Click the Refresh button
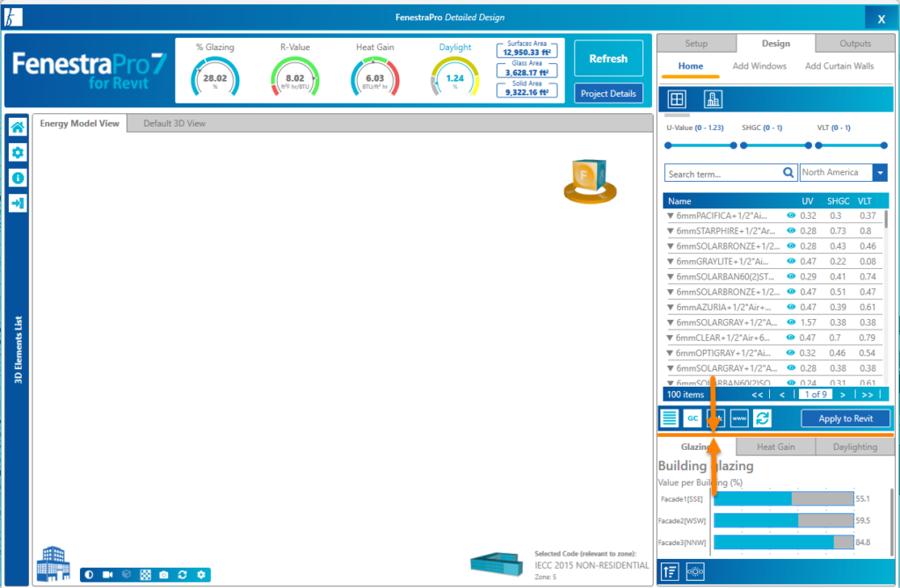The image size is (900, 588). [x=608, y=58]
